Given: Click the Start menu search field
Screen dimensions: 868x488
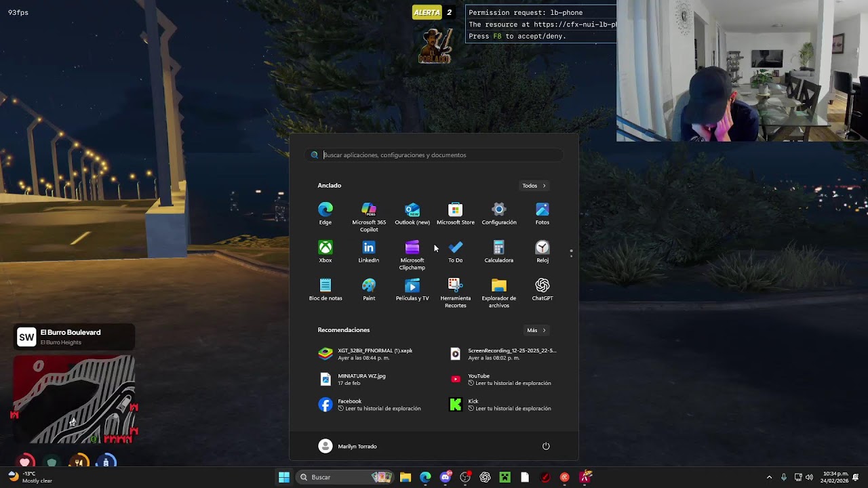Looking at the screenshot, I should click(x=434, y=155).
